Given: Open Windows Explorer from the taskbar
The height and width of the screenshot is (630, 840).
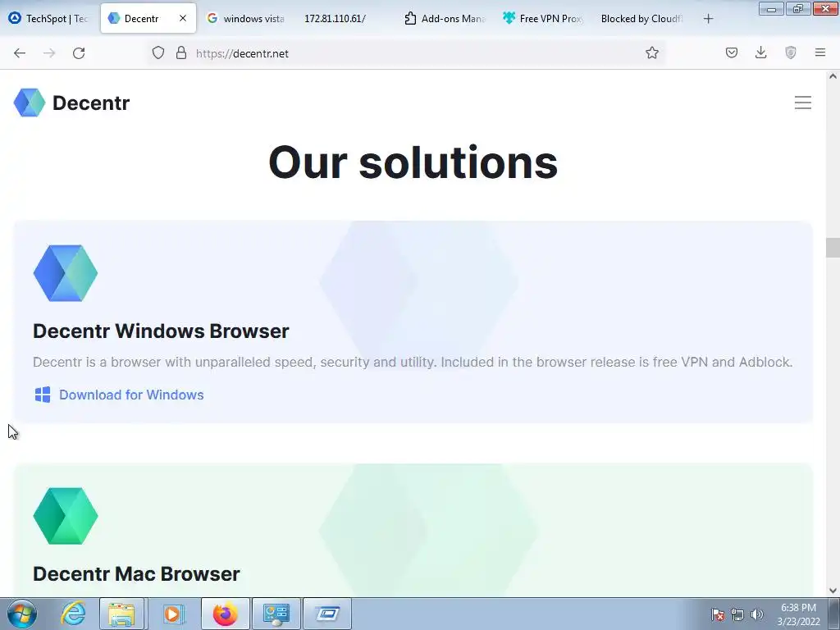Looking at the screenshot, I should (121, 614).
